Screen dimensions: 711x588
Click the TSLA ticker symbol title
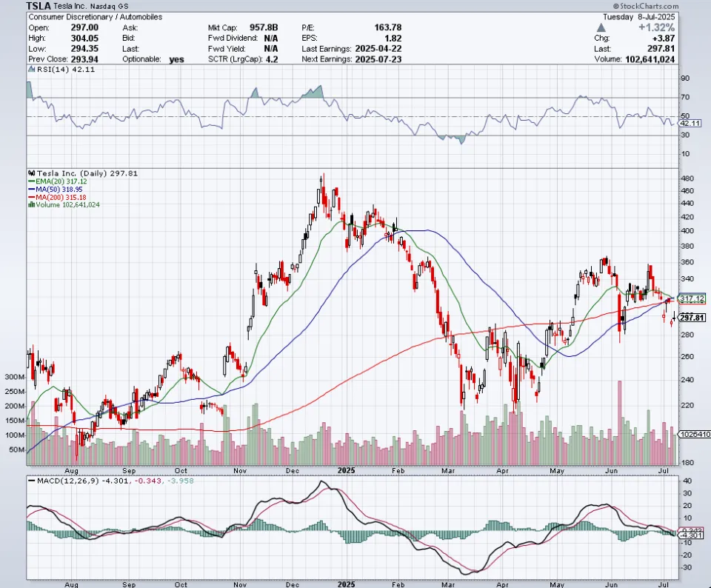[x=39, y=6]
